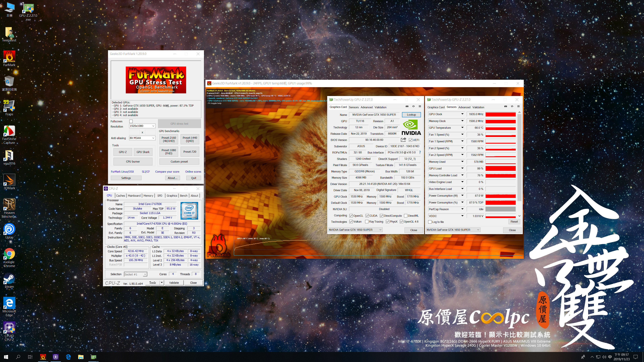Open FurMark desktop shortcut icon

(x=9, y=58)
